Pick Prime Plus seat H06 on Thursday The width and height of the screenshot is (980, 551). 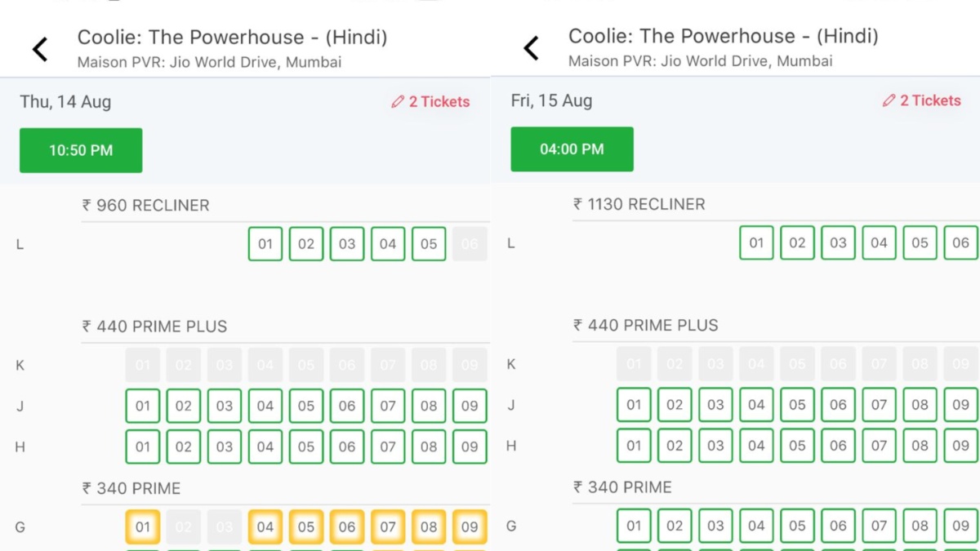(x=347, y=447)
